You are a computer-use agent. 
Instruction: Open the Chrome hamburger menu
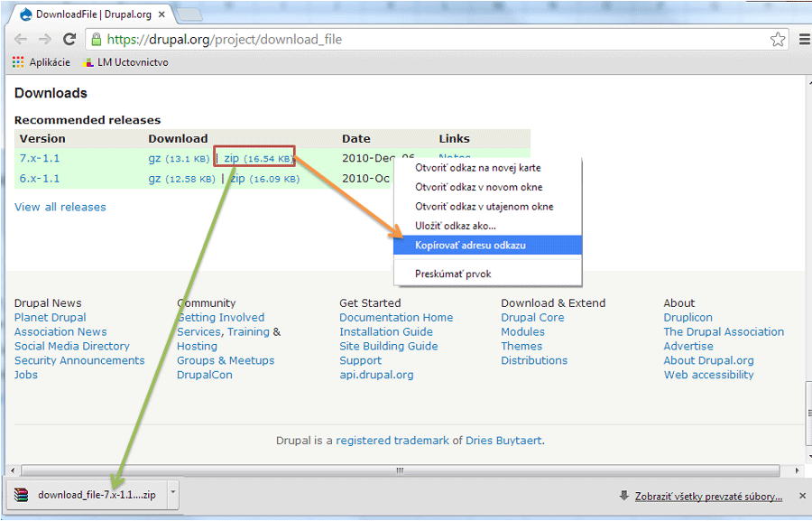804,40
